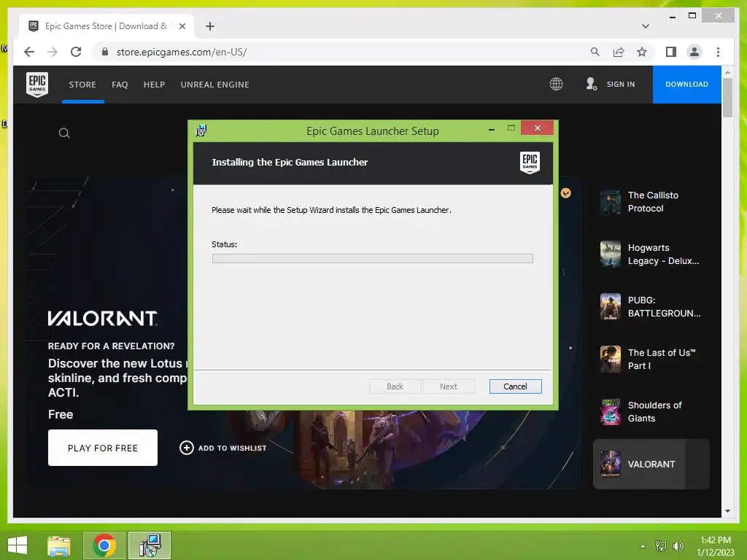Click the blue DOWNLOAD button
Image resolution: width=747 pixels, height=560 pixels.
[x=686, y=85]
